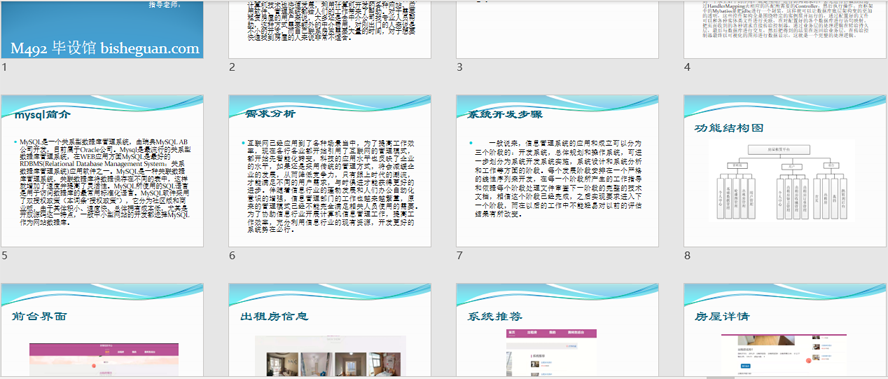Viewport: 888px width, 379px height.
Task: Click slide number label 3
Action: (x=460, y=67)
